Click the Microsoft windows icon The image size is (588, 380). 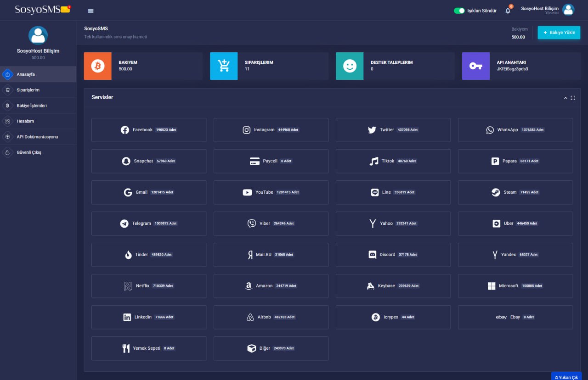tap(492, 286)
